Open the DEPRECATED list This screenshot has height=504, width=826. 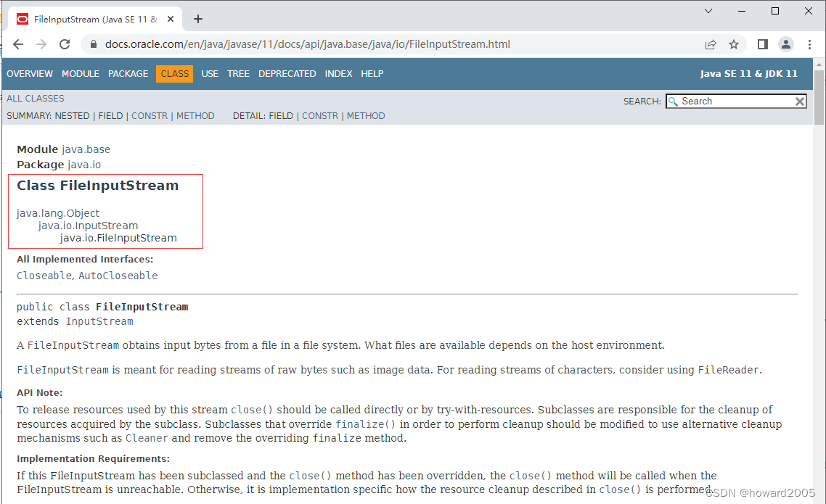point(287,74)
